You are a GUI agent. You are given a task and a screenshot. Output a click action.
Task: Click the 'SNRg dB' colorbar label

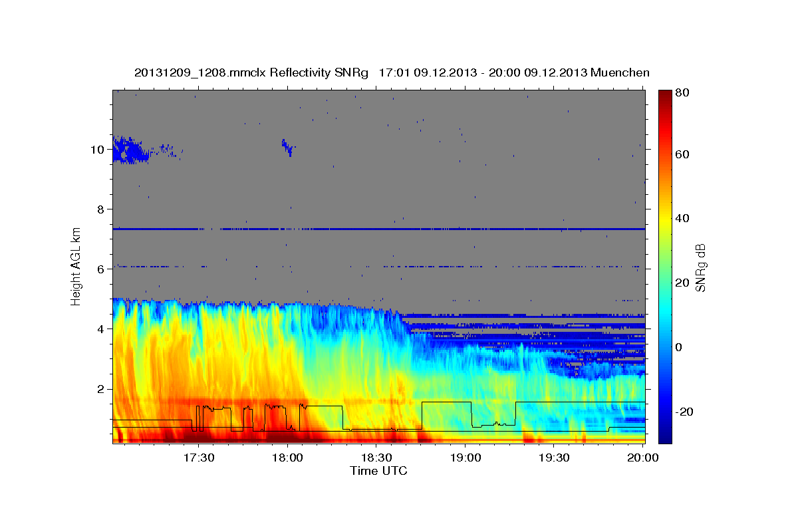pyautogui.click(x=700, y=268)
